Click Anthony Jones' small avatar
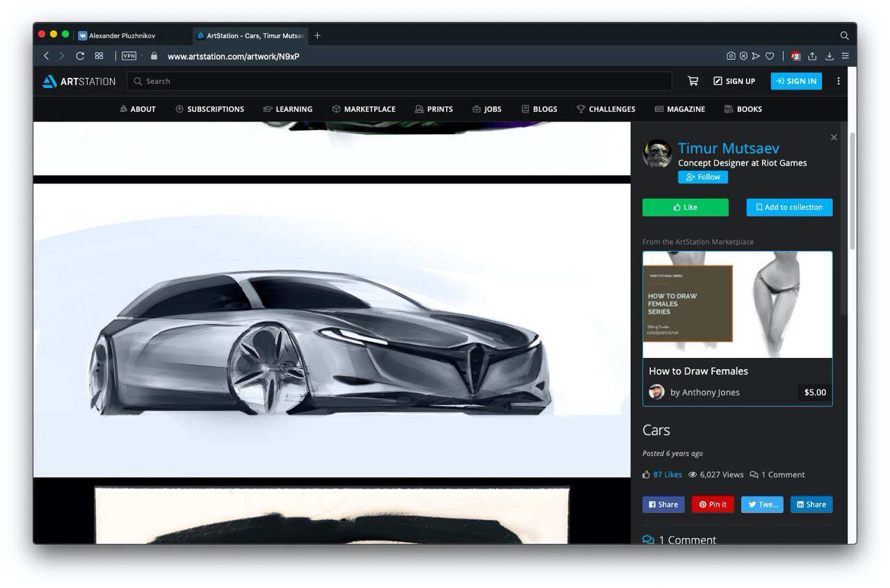 (x=656, y=392)
